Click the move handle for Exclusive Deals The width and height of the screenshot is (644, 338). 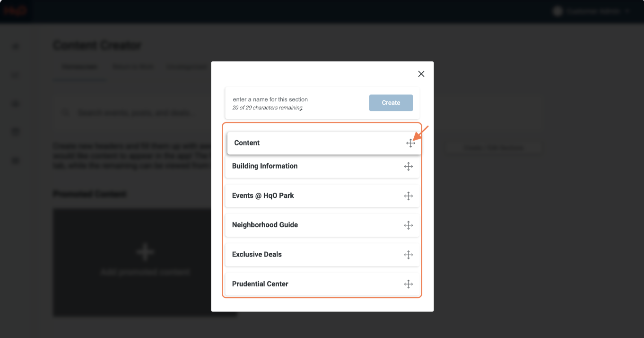click(409, 255)
